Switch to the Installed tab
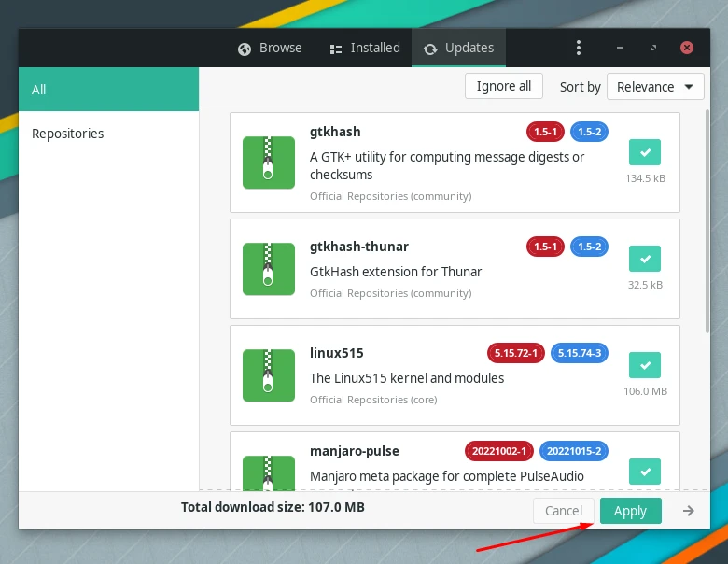728x564 pixels. 365,48
